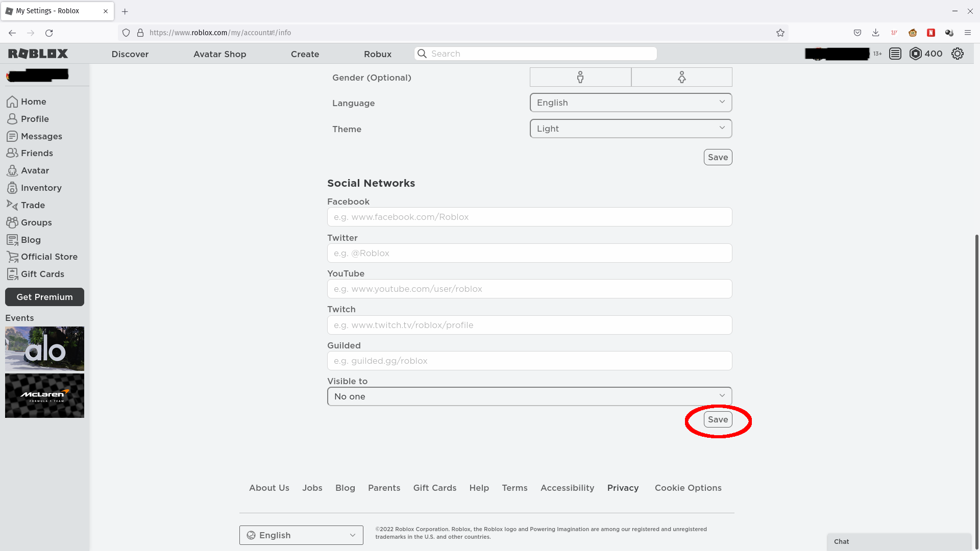Open the McLaren event thumbnail

pos(44,395)
